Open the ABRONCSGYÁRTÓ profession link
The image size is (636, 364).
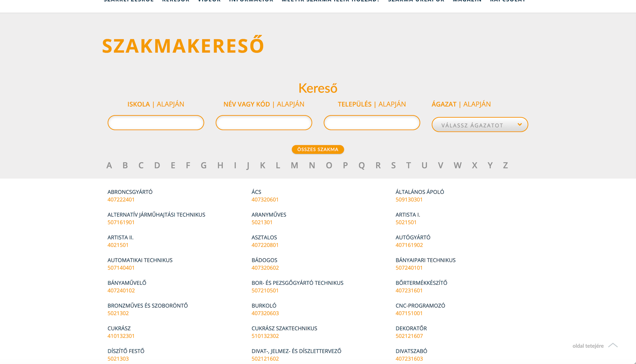[x=130, y=192]
